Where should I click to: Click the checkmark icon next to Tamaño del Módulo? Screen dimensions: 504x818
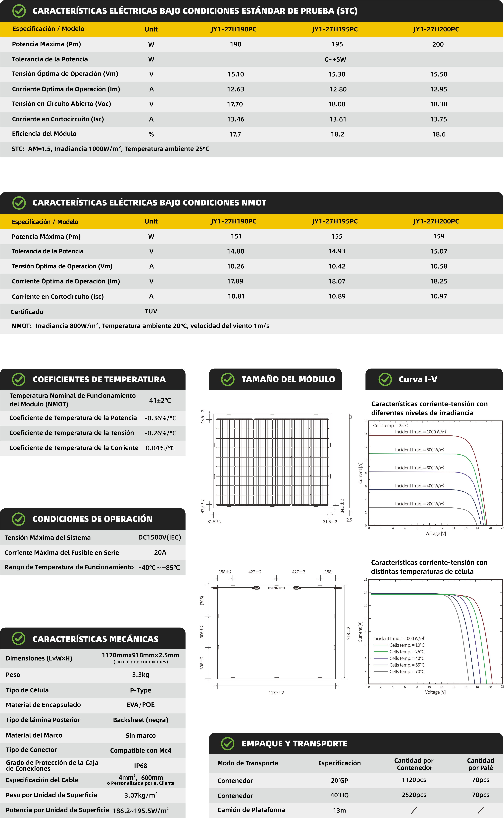pos(228,379)
